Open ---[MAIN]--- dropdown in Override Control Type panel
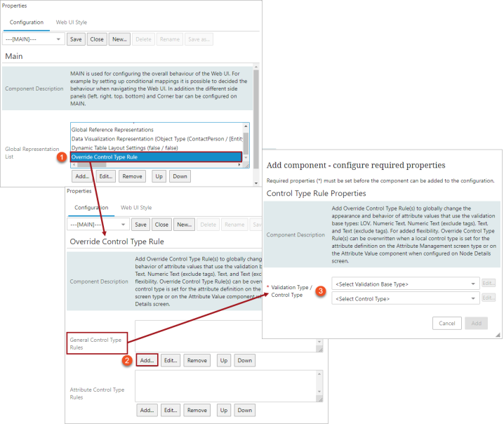 [x=98, y=225]
